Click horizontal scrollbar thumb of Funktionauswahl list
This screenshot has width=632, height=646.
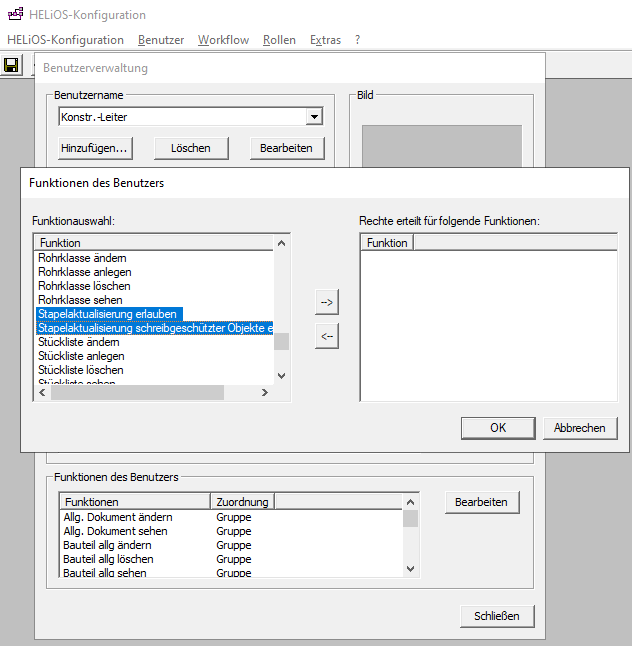click(x=138, y=393)
